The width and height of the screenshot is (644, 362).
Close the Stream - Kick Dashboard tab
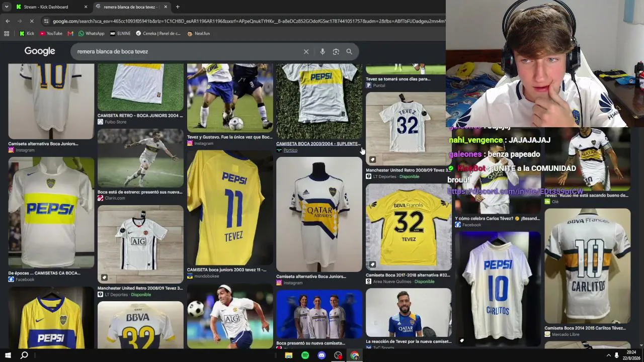[86, 7]
